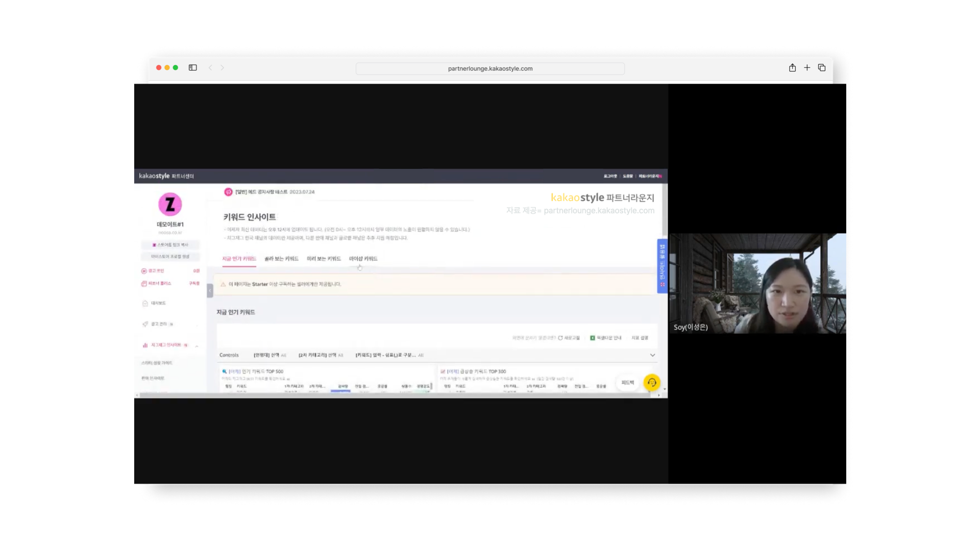The width and height of the screenshot is (980, 551).
Task: Click the partnerlounge.kakaostyle.com address bar
Action: (490, 68)
